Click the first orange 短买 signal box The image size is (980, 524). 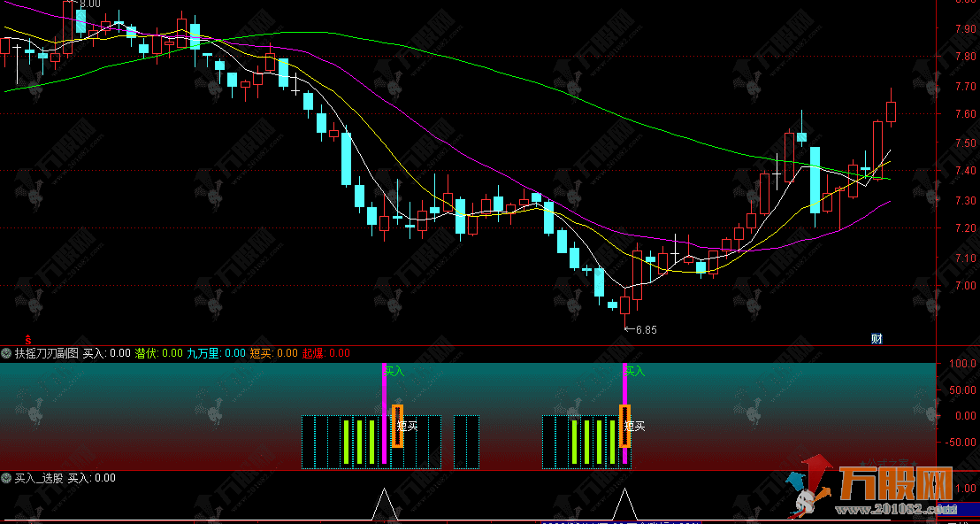397,426
